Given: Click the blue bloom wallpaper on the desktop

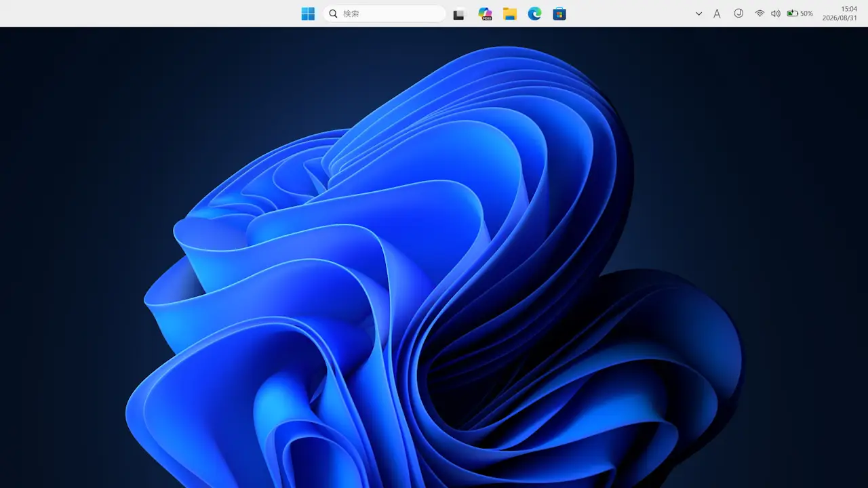Looking at the screenshot, I should (x=434, y=271).
